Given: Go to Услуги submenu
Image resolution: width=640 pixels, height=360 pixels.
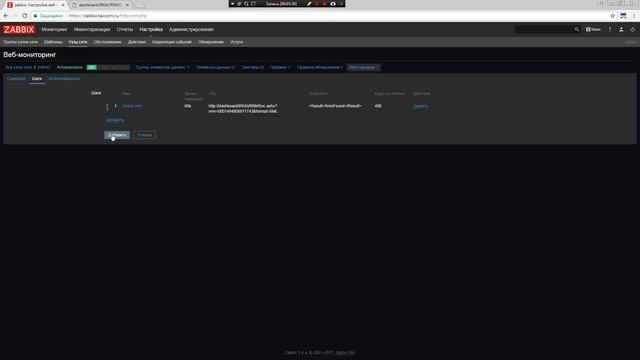Looking at the screenshot, I should point(237,42).
